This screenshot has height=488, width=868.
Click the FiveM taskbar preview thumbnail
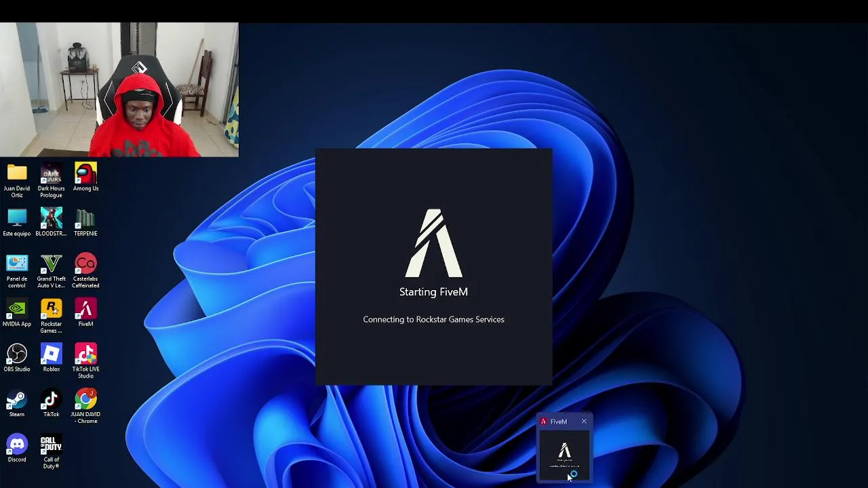[x=564, y=455]
